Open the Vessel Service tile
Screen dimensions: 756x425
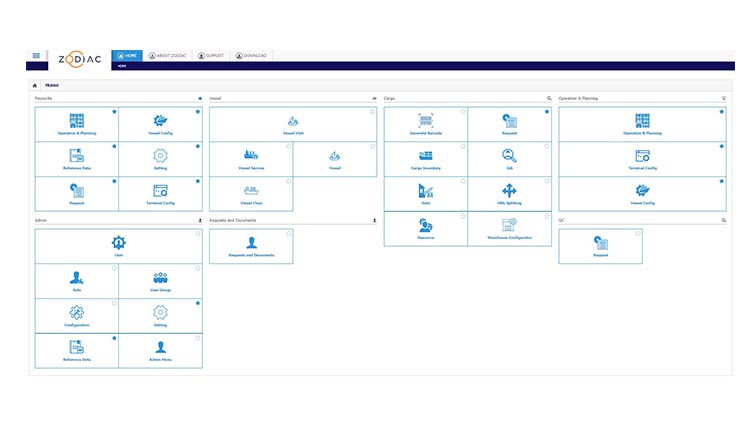coord(251,159)
